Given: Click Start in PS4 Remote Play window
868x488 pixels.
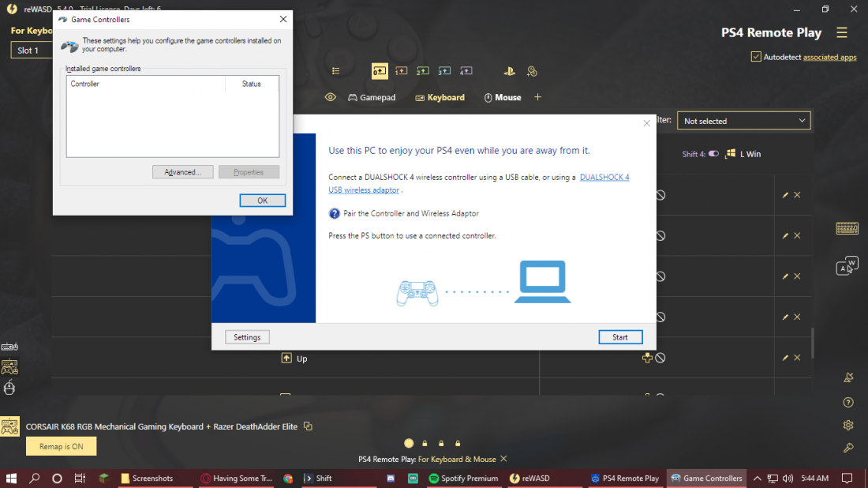Looking at the screenshot, I should [620, 337].
